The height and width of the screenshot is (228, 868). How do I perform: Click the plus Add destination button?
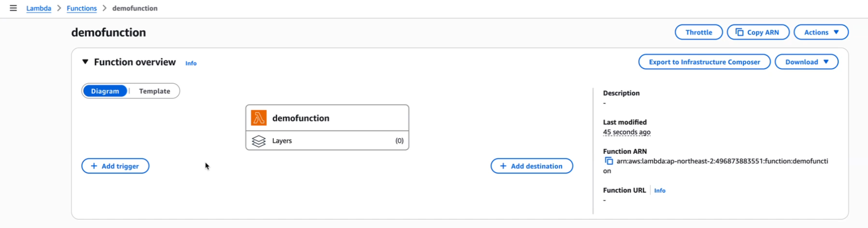tap(531, 166)
